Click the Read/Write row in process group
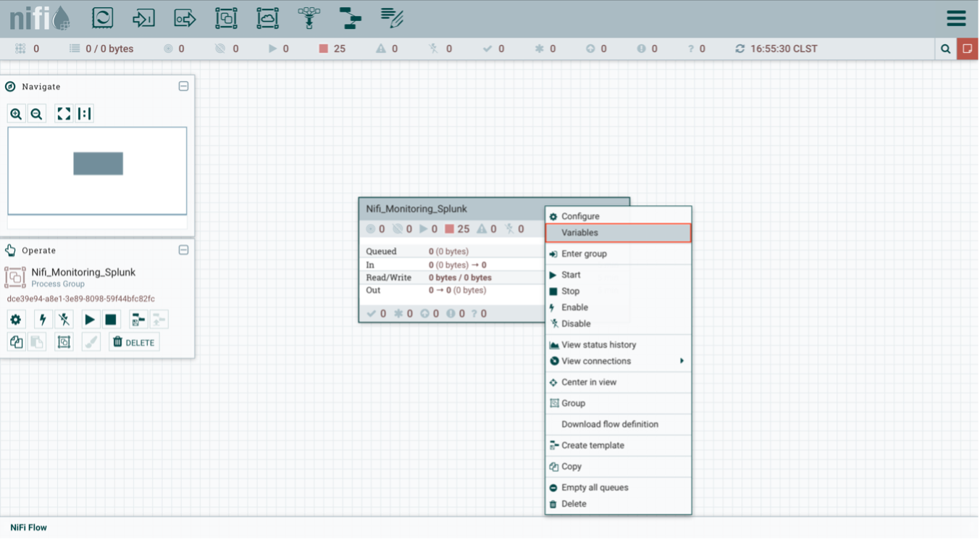The image size is (980, 540). point(453,278)
